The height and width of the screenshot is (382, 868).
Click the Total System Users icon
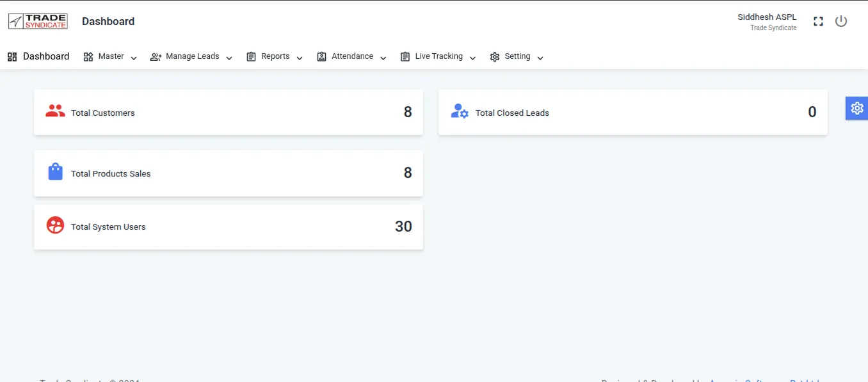click(56, 225)
